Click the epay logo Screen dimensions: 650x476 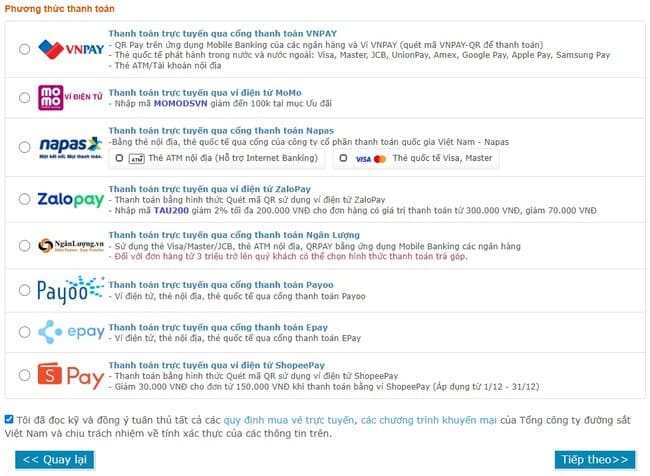tap(71, 332)
